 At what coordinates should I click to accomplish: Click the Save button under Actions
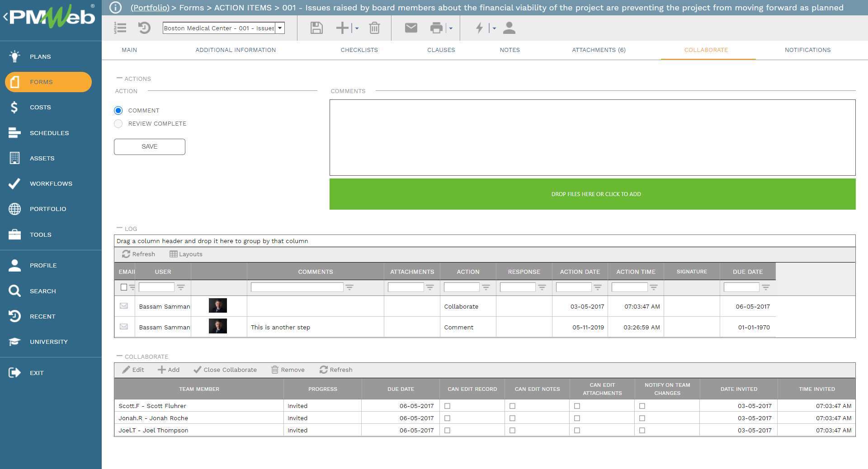149,146
